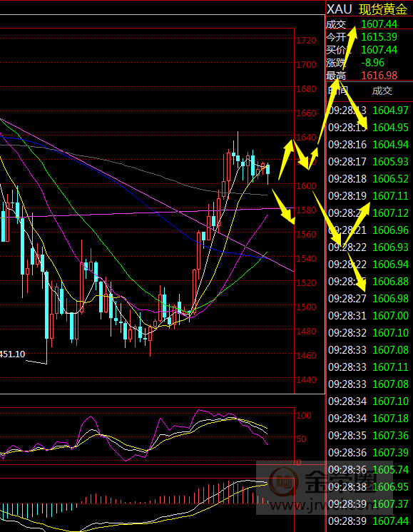The height and width of the screenshot is (532, 413).
Task: Select tick price 1606.96
Action: pyautogui.click(x=390, y=230)
